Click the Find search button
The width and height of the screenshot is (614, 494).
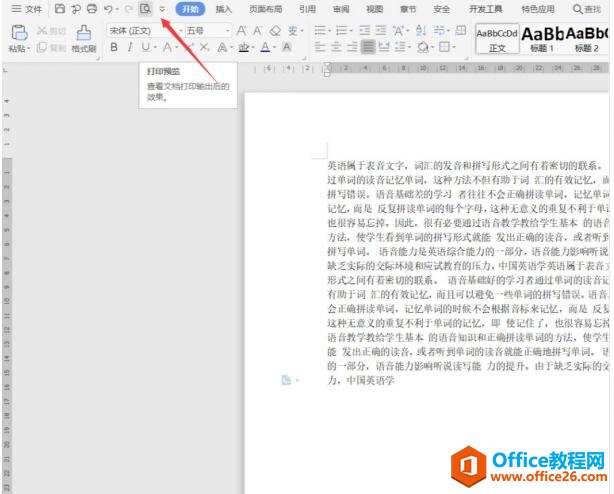coord(587,9)
